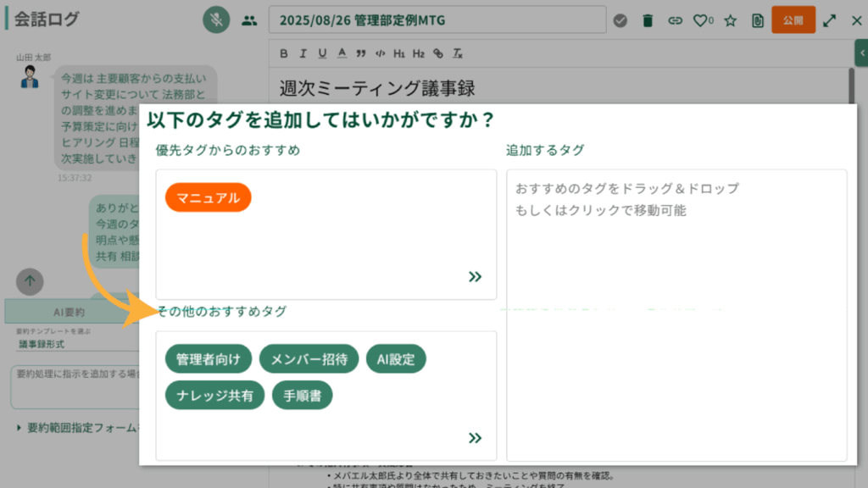868x488 pixels.
Task: Like the note with heart icon
Action: [701, 20]
